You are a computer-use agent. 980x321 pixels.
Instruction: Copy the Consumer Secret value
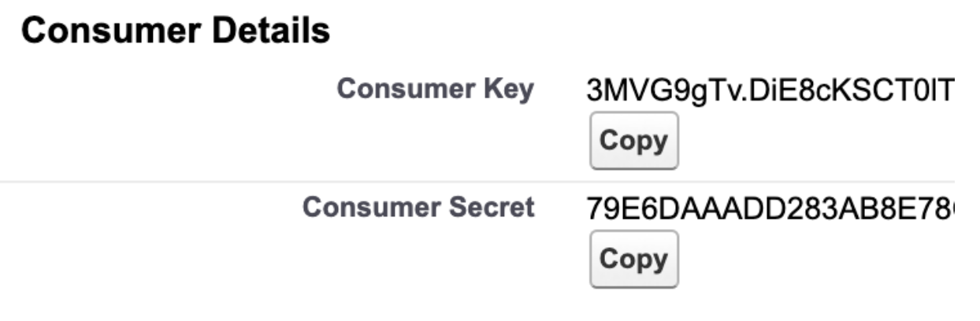tap(633, 259)
